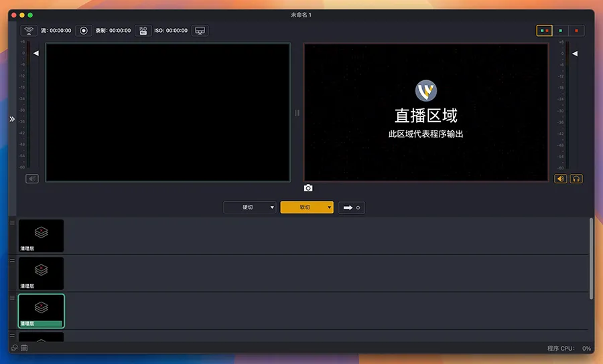Viewport: 603px width, 364px height.
Task: Toggle headphone monitoring on live output
Action: click(576, 179)
